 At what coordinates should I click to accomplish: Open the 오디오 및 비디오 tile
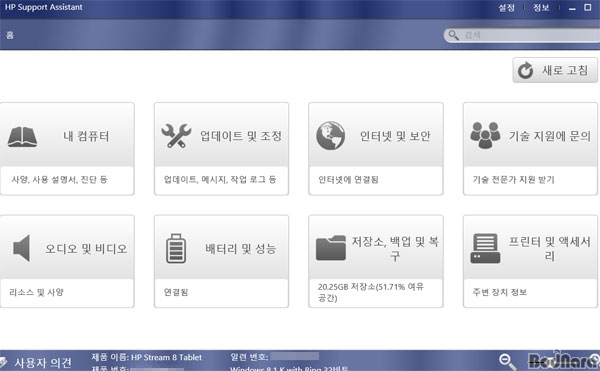[x=67, y=261]
